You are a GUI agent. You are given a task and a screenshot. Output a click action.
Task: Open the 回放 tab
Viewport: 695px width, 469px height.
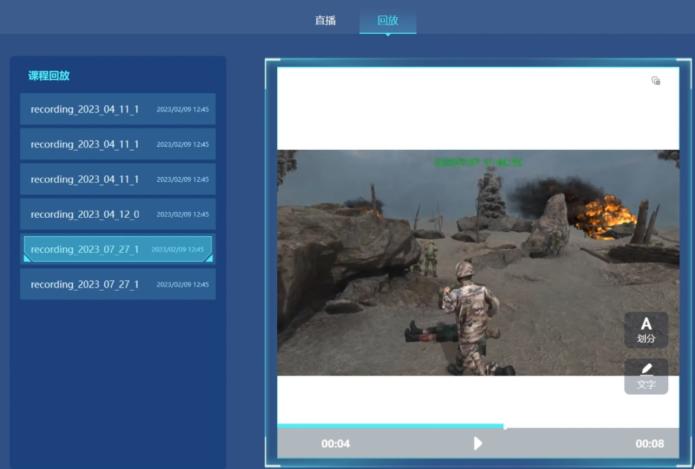387,20
